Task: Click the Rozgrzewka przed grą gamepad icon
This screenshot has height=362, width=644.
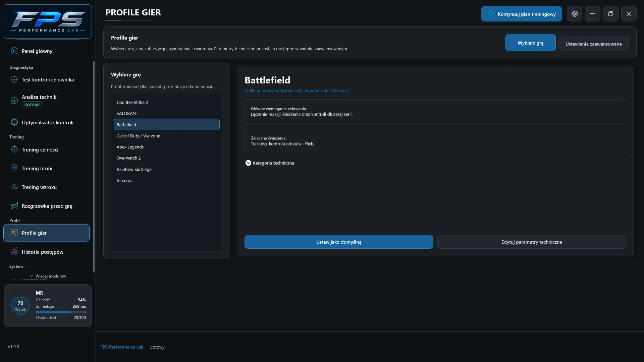Action: pos(14,206)
